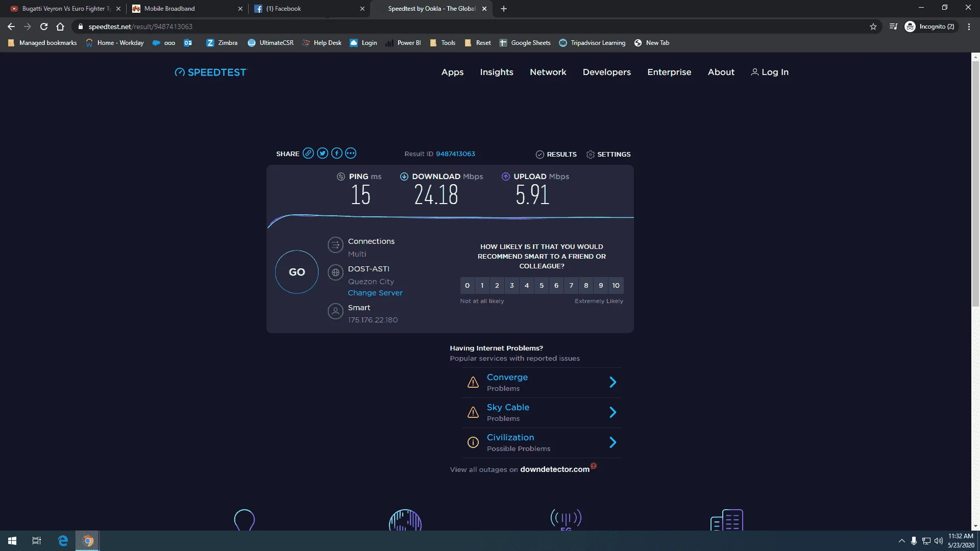Viewport: 980px width, 551px height.
Task: Click the Smart provider user icon
Action: [335, 311]
